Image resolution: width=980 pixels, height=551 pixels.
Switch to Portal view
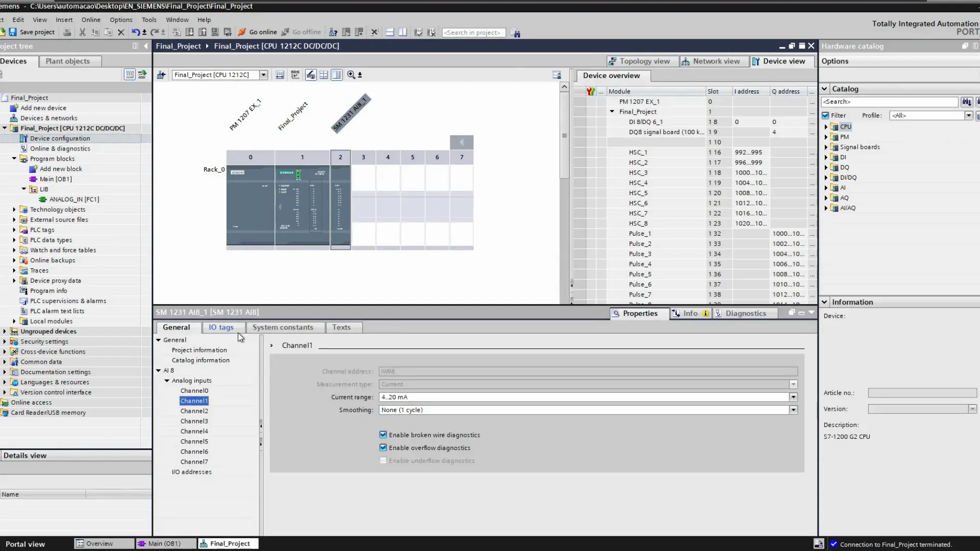25,544
